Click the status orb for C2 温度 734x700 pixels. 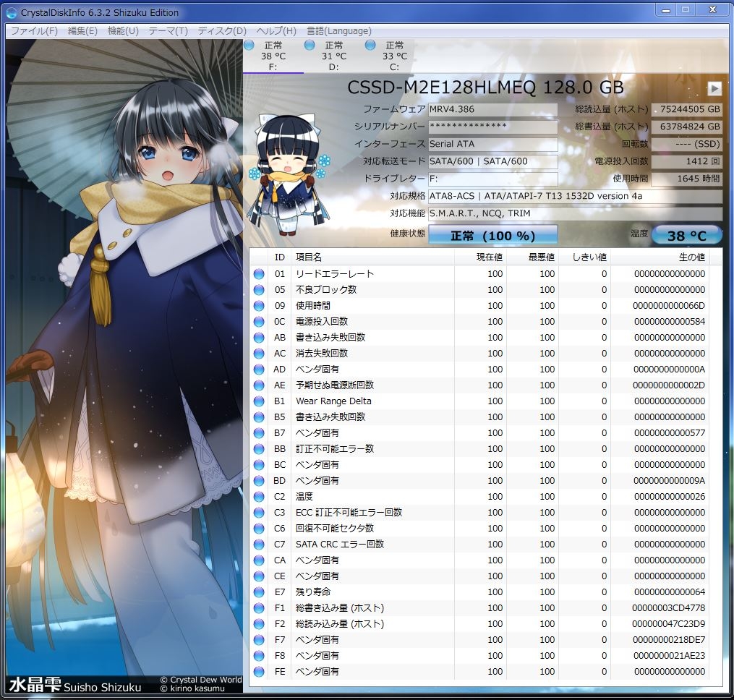(259, 497)
